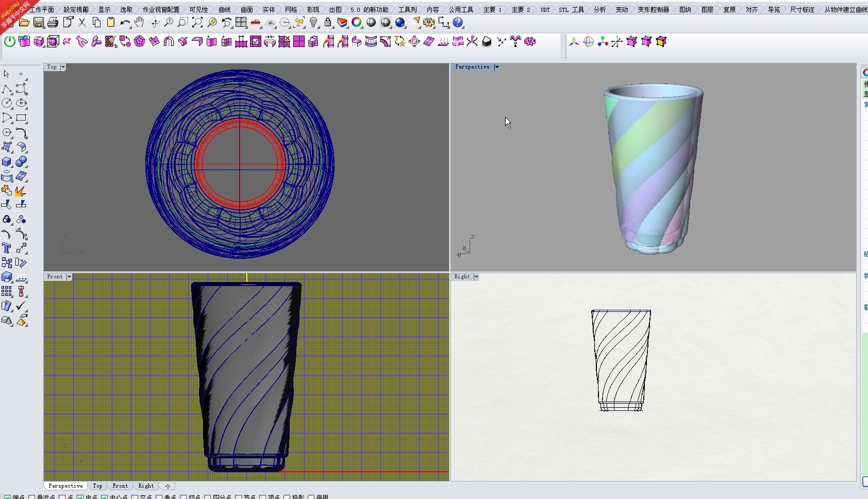Click the blue help question mark
The width and height of the screenshot is (868, 499).
(x=458, y=23)
